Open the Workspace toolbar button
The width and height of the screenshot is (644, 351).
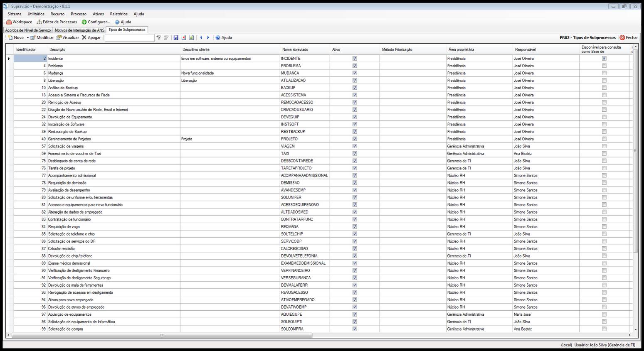[x=19, y=22]
